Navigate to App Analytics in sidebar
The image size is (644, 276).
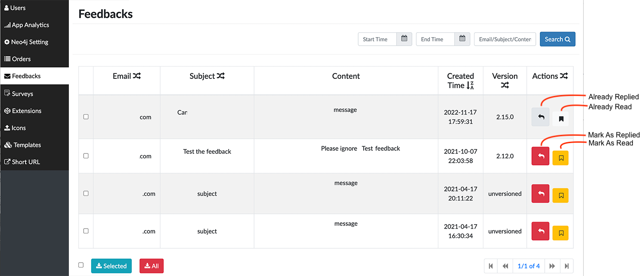[30, 25]
